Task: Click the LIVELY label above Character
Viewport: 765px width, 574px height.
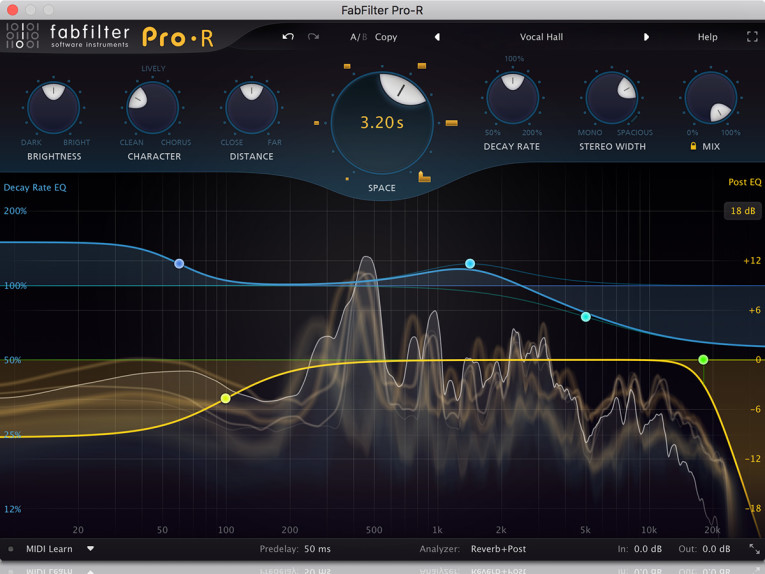Action: point(153,69)
